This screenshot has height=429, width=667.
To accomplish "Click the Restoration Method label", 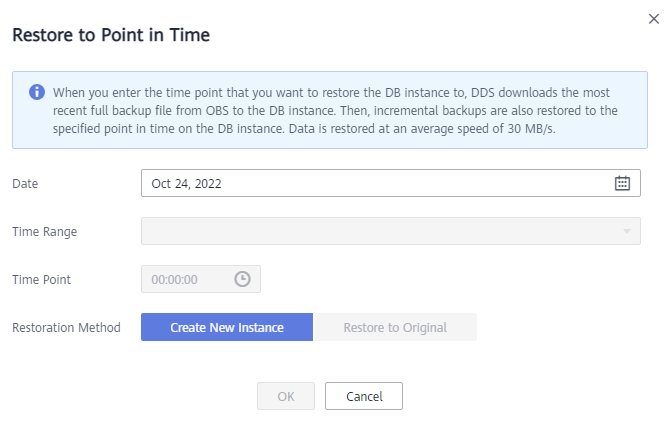I will 66,327.
